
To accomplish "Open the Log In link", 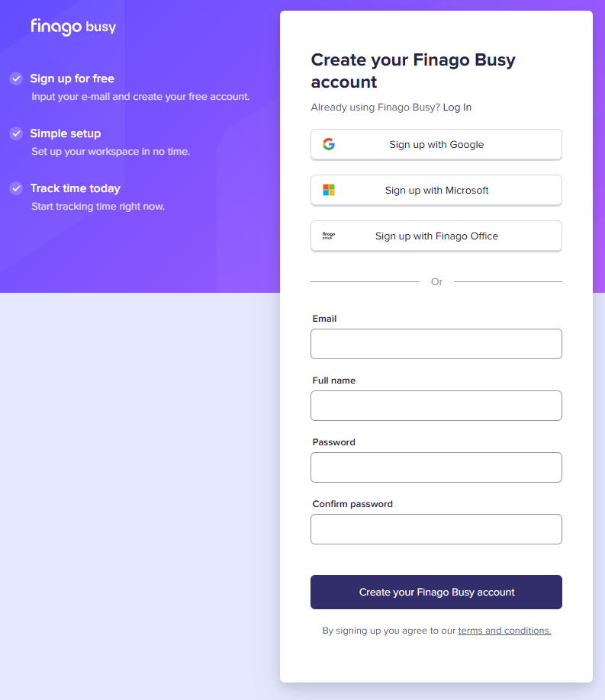I will [457, 108].
